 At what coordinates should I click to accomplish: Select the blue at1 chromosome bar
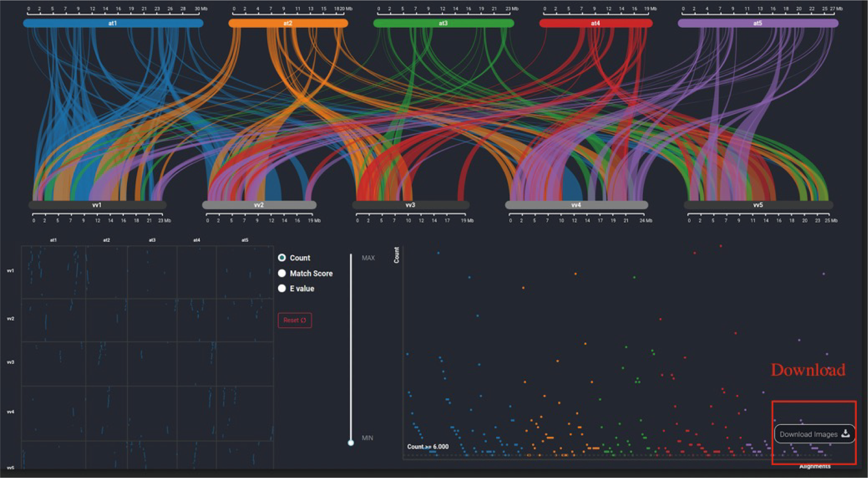[x=113, y=23]
